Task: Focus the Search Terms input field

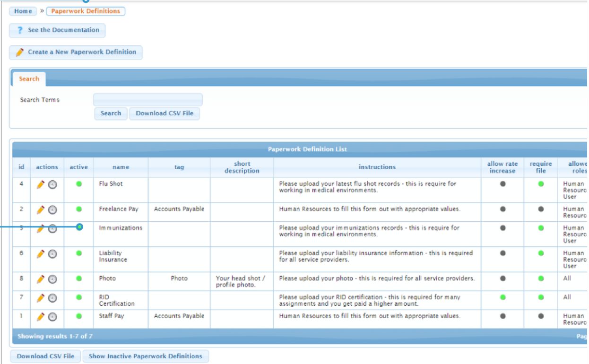Action: 148,100
